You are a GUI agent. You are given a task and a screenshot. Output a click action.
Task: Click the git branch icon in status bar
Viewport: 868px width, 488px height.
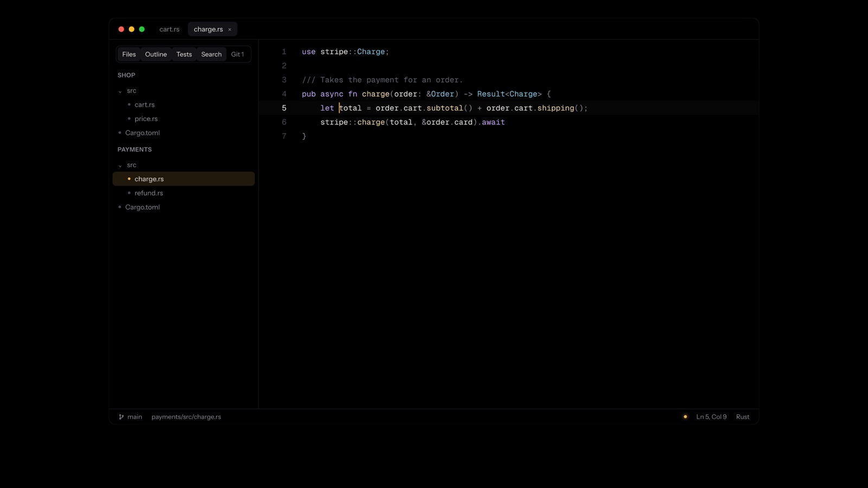coord(121,417)
